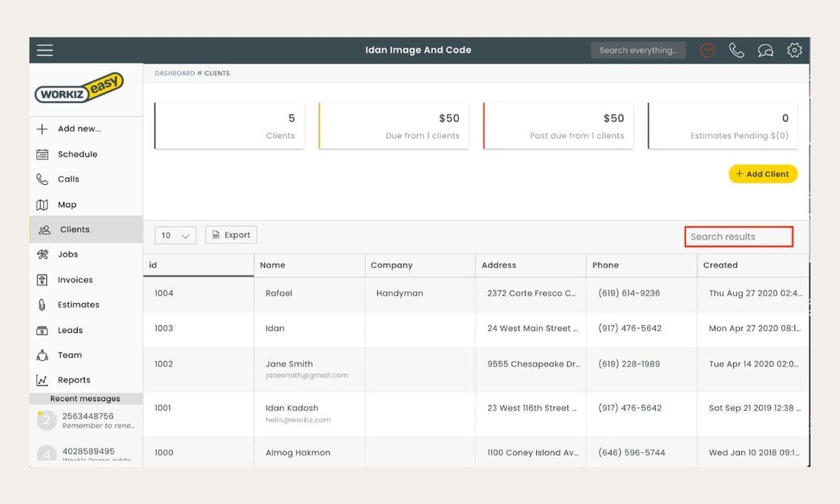Sort by the Company column header
Viewport: 840px width, 504px height.
click(x=421, y=265)
